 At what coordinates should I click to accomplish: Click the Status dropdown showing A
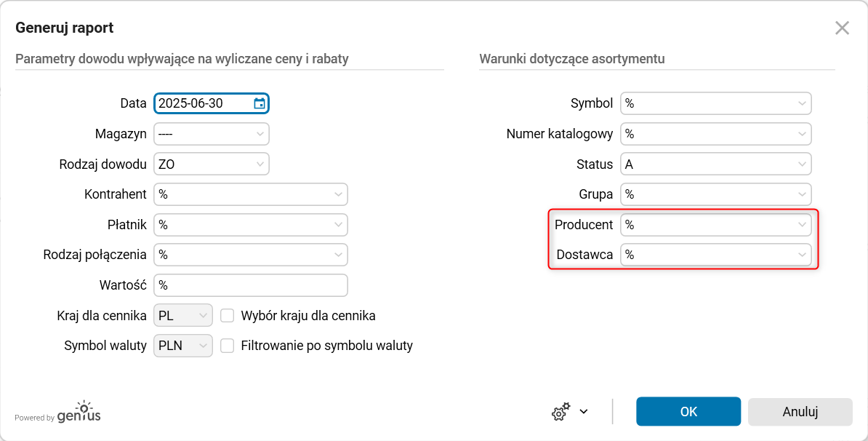click(716, 164)
